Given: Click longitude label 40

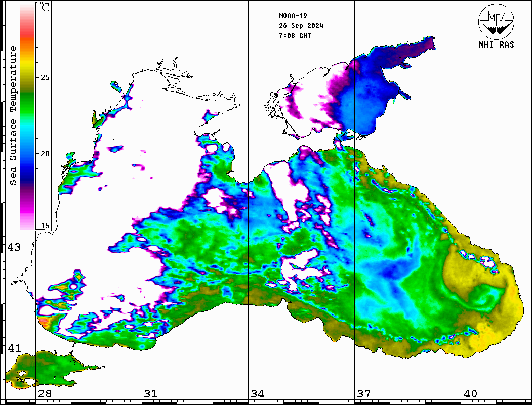Looking at the screenshot, I should tap(470, 394).
